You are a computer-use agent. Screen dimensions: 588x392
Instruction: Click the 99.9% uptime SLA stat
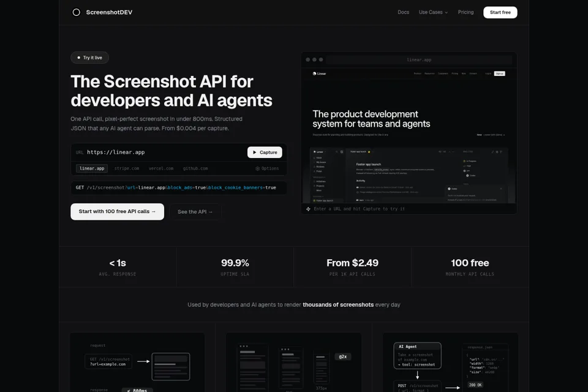point(235,267)
